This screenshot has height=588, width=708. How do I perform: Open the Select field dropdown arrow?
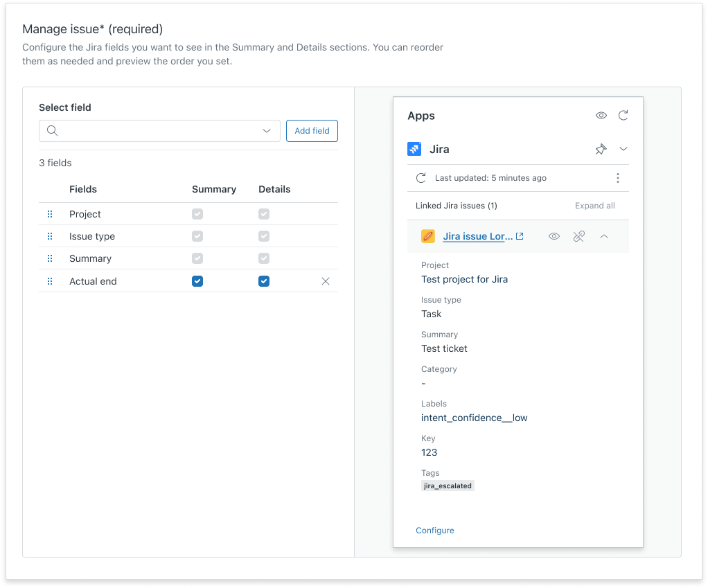click(267, 131)
